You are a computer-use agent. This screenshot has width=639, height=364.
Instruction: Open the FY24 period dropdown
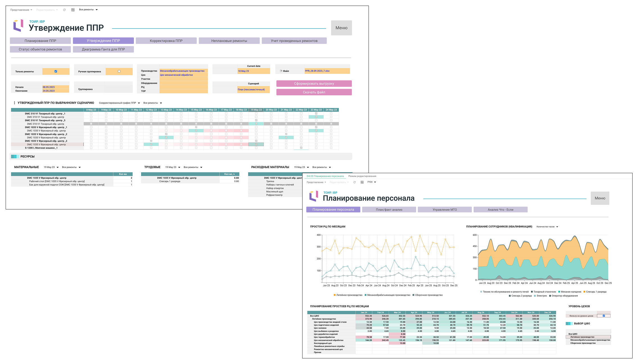point(372,182)
